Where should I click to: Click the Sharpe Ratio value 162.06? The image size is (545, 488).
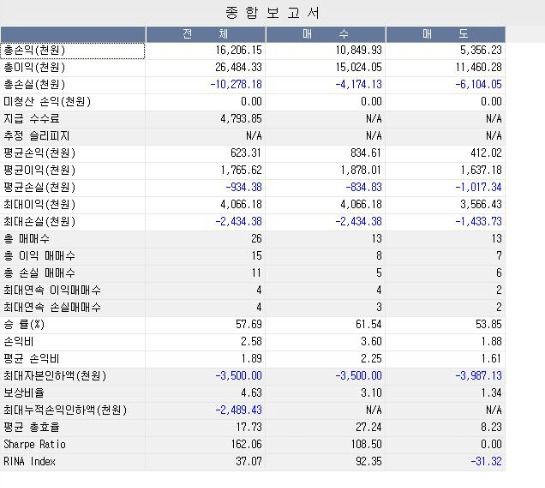246,444
